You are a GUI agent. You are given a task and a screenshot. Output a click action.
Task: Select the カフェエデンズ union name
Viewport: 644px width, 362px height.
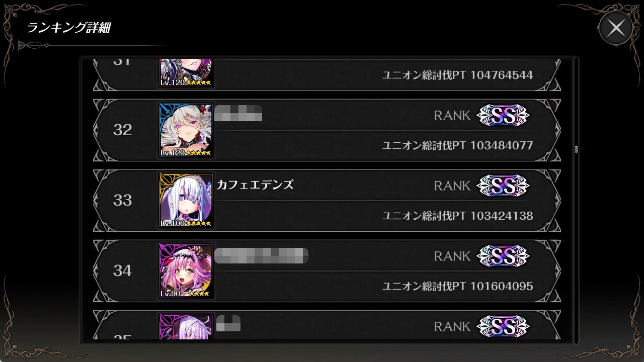pos(255,185)
